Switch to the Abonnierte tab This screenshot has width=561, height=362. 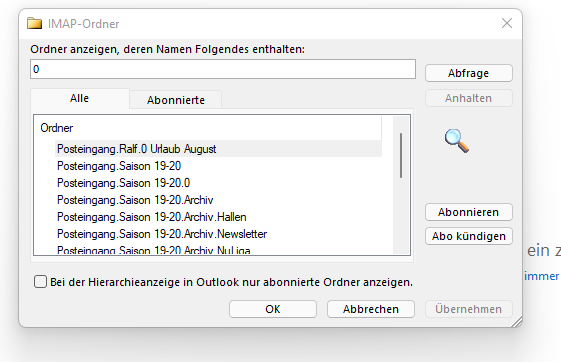176,100
